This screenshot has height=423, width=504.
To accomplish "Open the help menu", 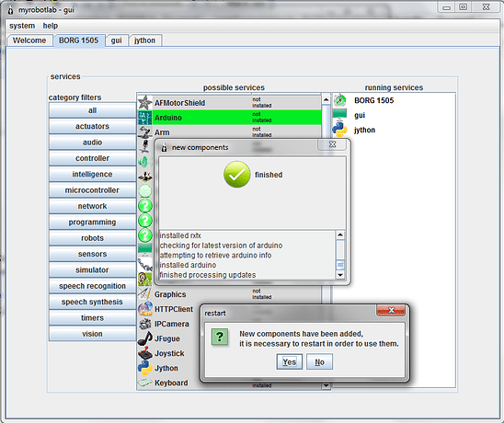I will [x=51, y=26].
